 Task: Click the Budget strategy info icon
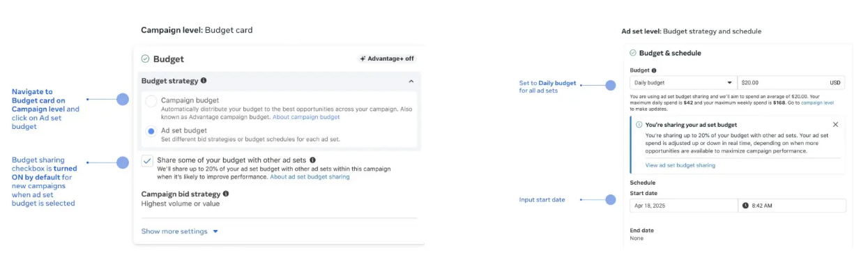204,81
